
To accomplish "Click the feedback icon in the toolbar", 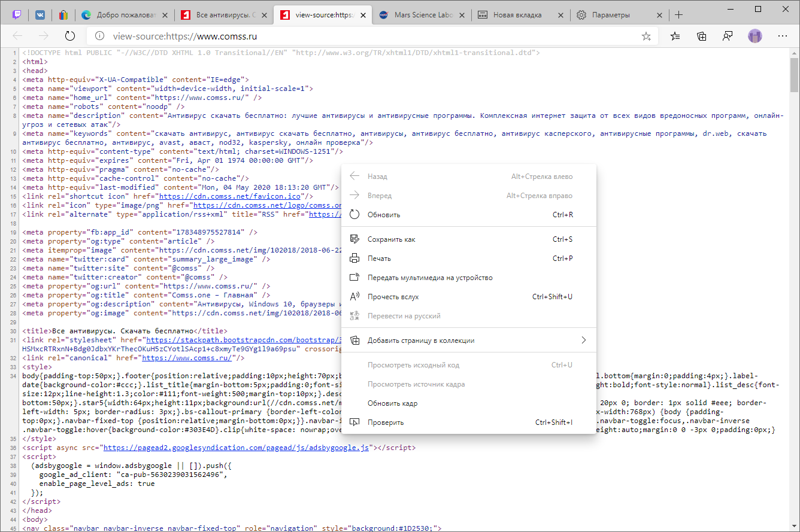I will point(728,36).
